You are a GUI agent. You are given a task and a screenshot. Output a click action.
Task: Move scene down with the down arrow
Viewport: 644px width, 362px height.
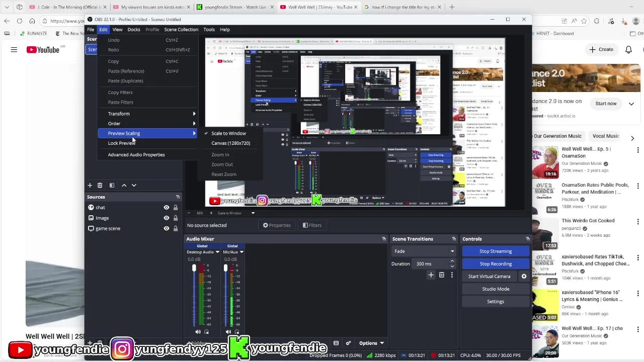click(x=134, y=186)
